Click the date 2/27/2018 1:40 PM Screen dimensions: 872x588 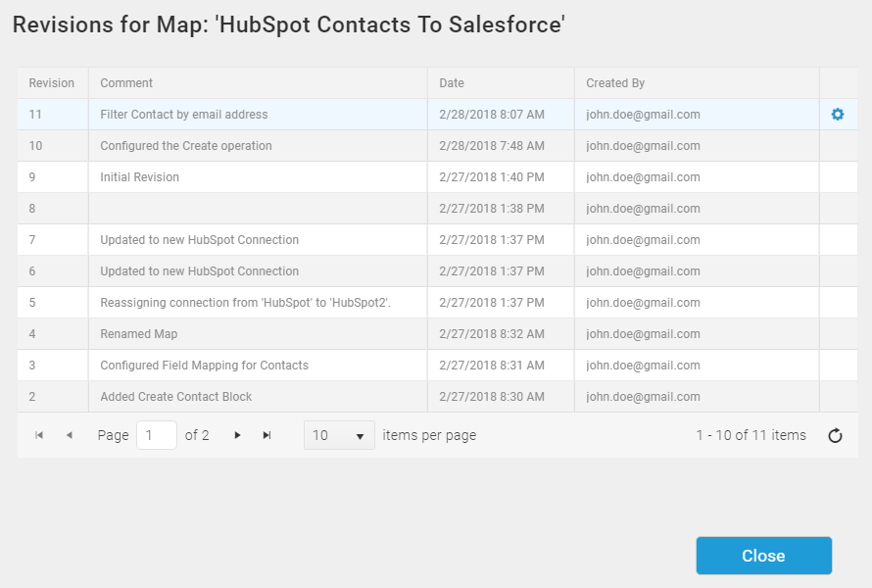pyautogui.click(x=492, y=177)
